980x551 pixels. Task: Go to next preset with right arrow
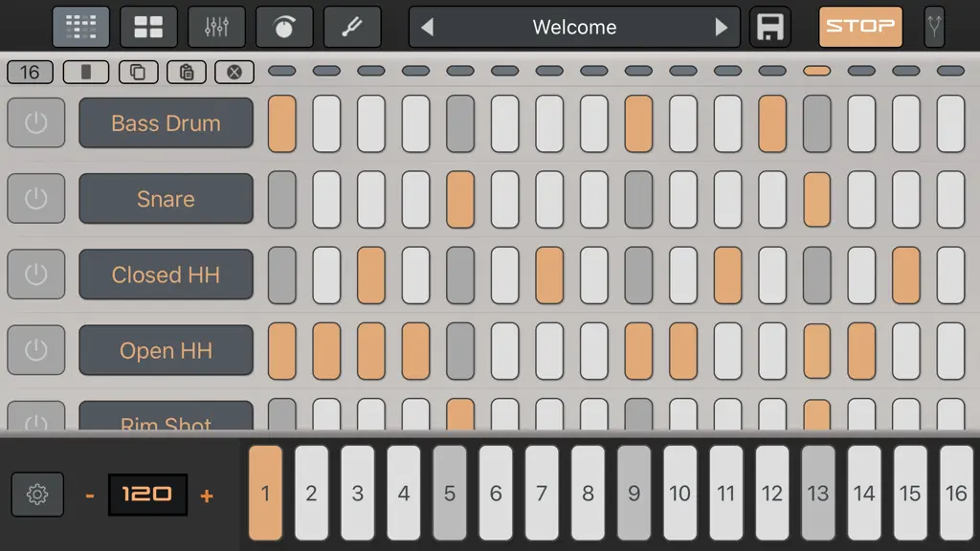pos(722,27)
